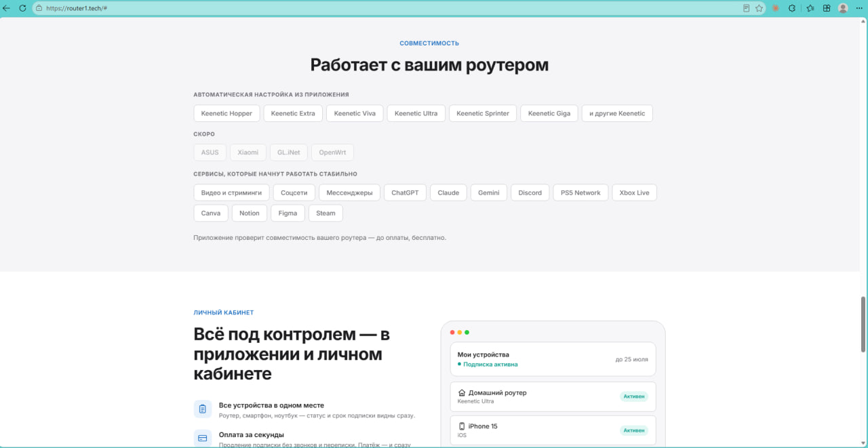Click the greyed-out ASUS chip

[210, 152]
